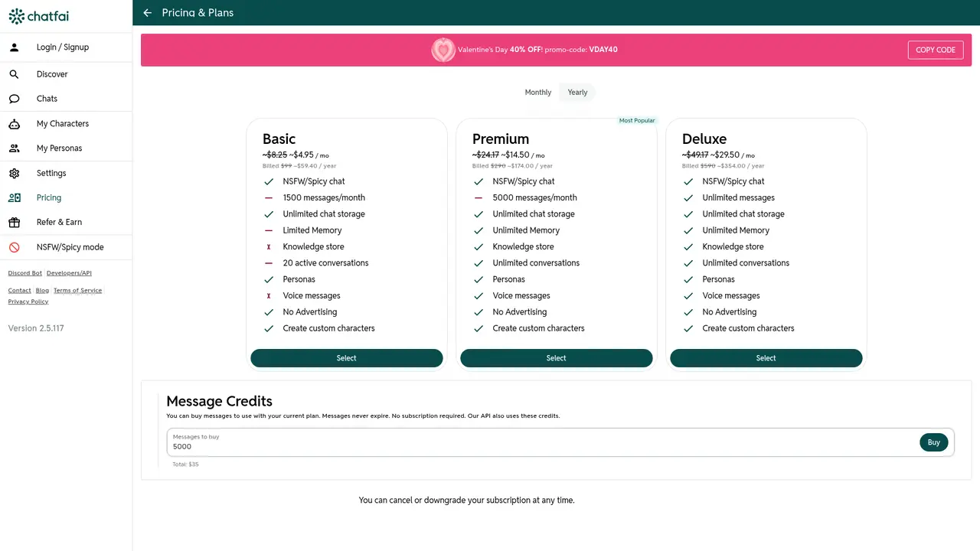Open the Discord Bot link

tap(25, 273)
